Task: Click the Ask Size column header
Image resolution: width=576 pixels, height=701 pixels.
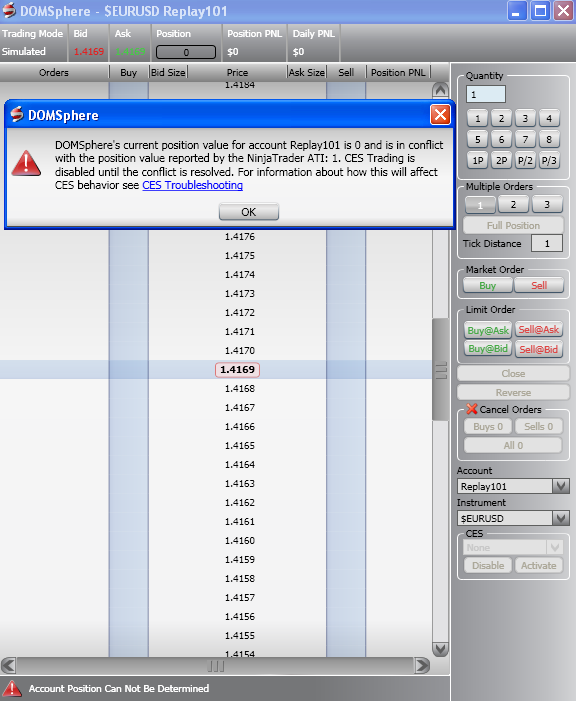Action: [x=307, y=72]
